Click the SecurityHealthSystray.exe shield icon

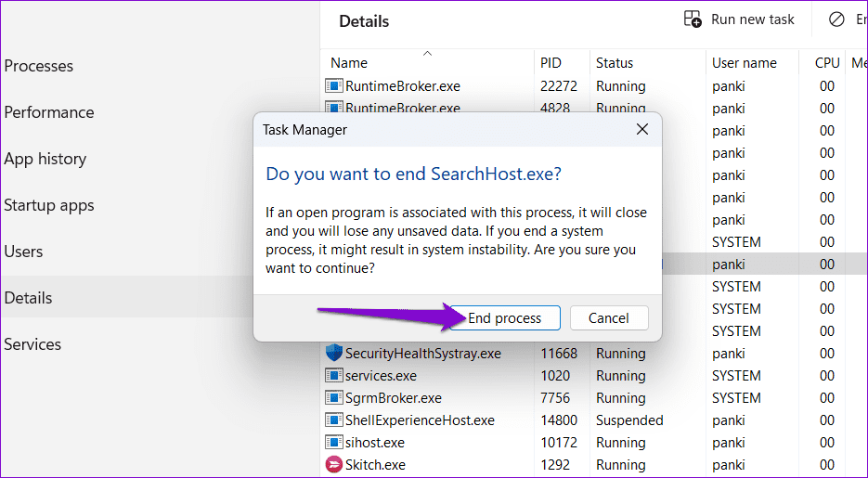(x=334, y=353)
